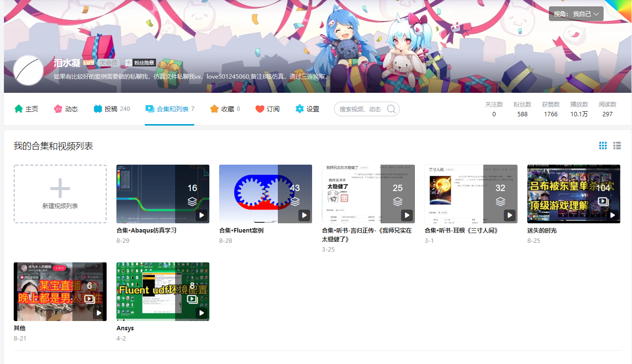
Task: Open the 三寸人间 audiobook thumbnail
Action: click(471, 194)
